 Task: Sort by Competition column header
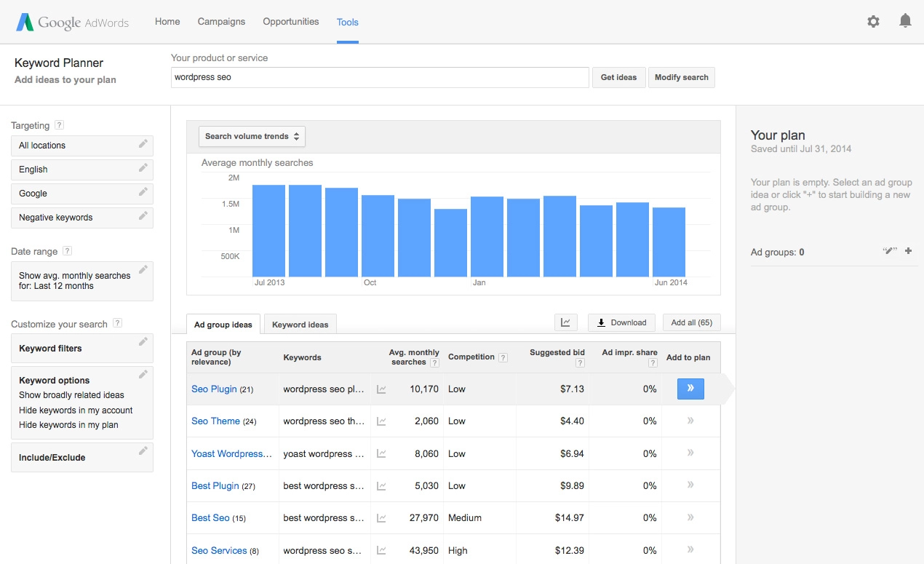pyautogui.click(x=471, y=357)
